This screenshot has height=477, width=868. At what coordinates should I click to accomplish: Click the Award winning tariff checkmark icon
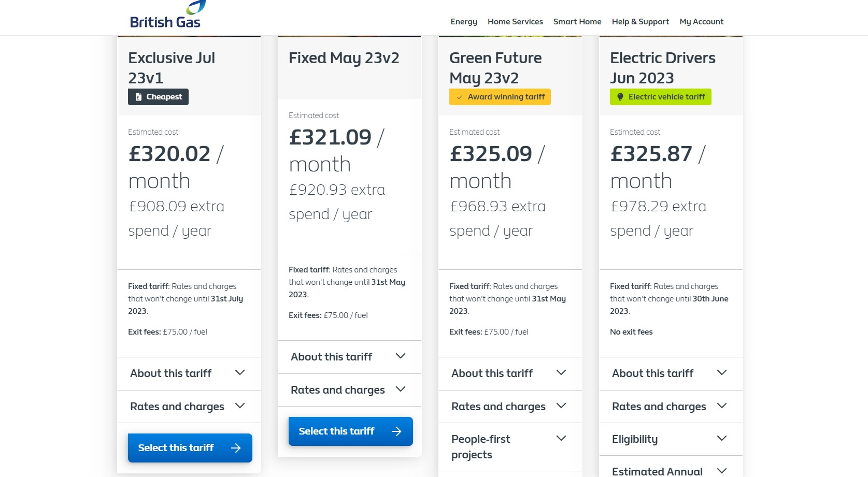pos(460,97)
